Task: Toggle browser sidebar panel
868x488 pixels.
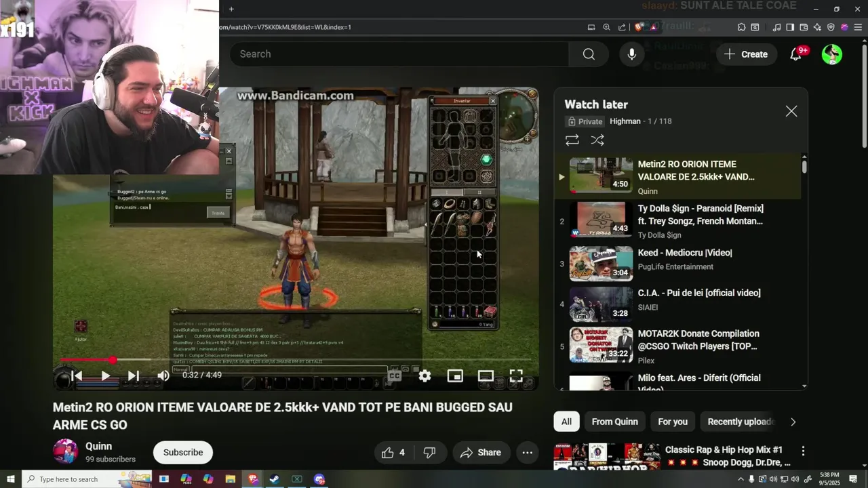Action: tap(790, 27)
